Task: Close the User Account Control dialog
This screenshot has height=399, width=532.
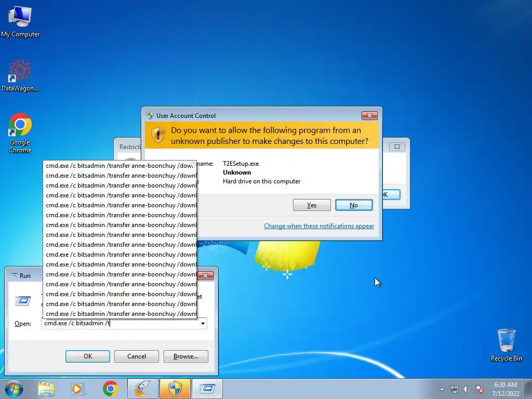Action: tap(369, 116)
